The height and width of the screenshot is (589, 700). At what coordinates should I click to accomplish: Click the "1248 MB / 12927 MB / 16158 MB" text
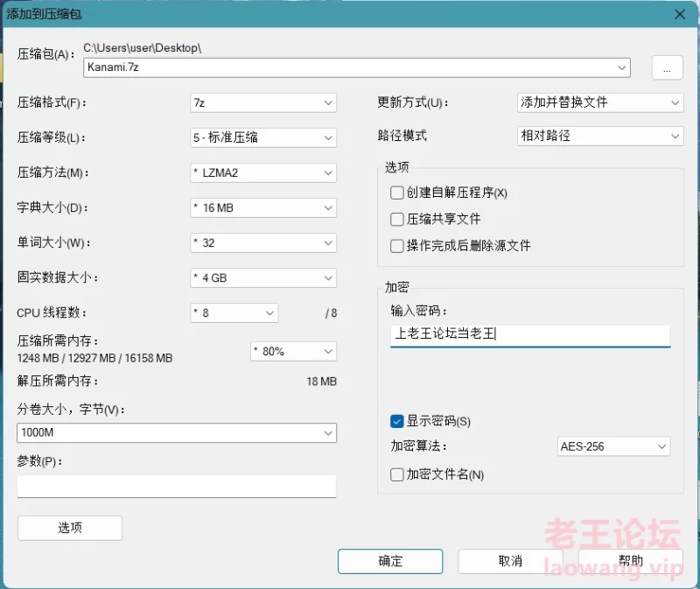click(x=94, y=358)
